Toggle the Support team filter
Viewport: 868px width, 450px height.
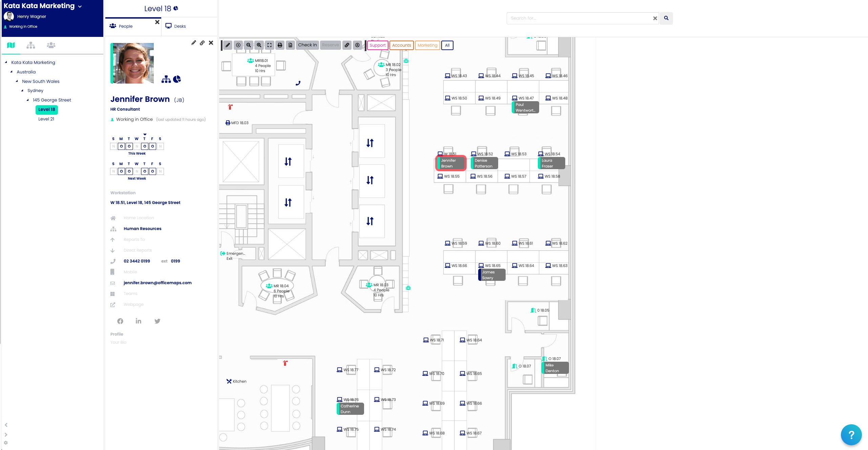click(x=377, y=45)
